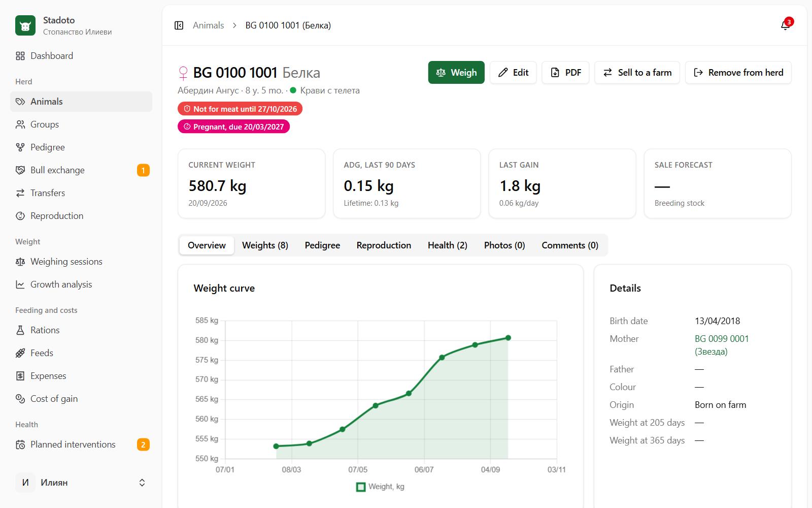This screenshot has width=812, height=508.
Task: Switch to the Health (2) tab
Action: 448,245
